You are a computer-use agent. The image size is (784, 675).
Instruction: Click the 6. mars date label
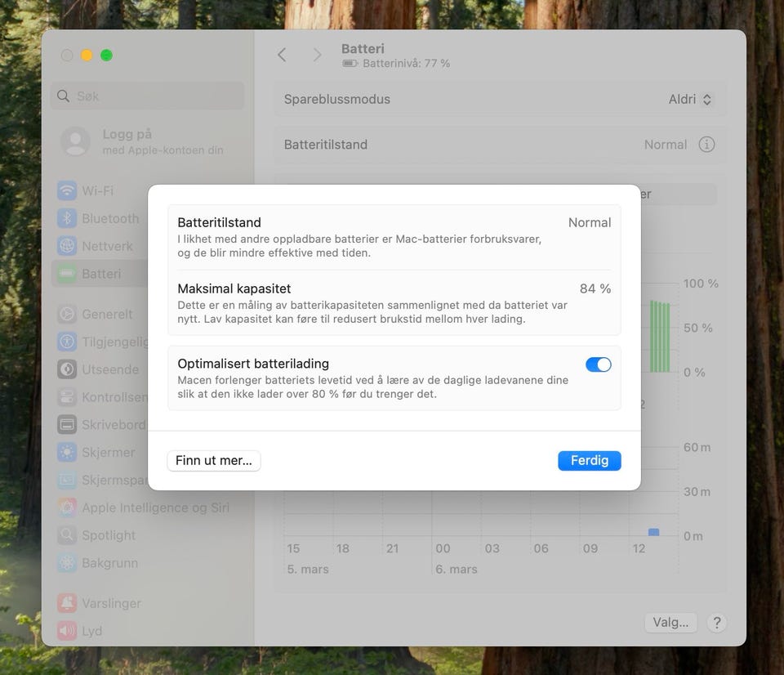coord(456,569)
